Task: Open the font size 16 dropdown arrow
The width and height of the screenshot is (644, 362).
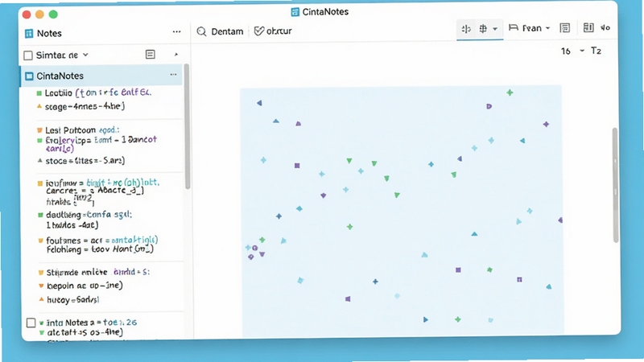Action: (x=582, y=51)
